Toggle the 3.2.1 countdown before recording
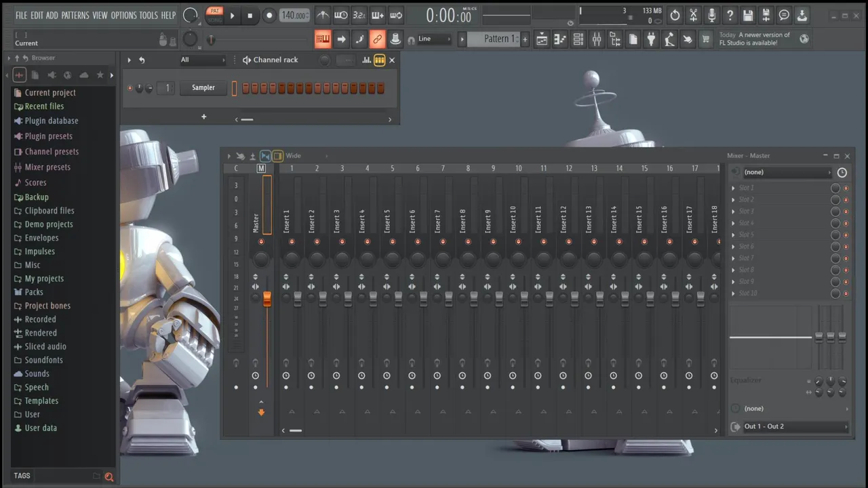 pyautogui.click(x=359, y=16)
